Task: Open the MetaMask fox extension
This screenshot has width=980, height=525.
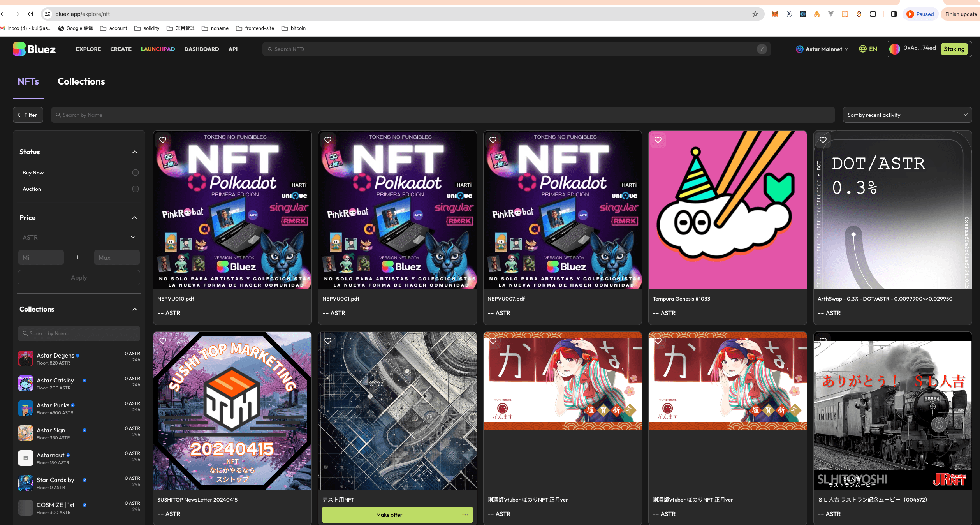Action: point(775,14)
